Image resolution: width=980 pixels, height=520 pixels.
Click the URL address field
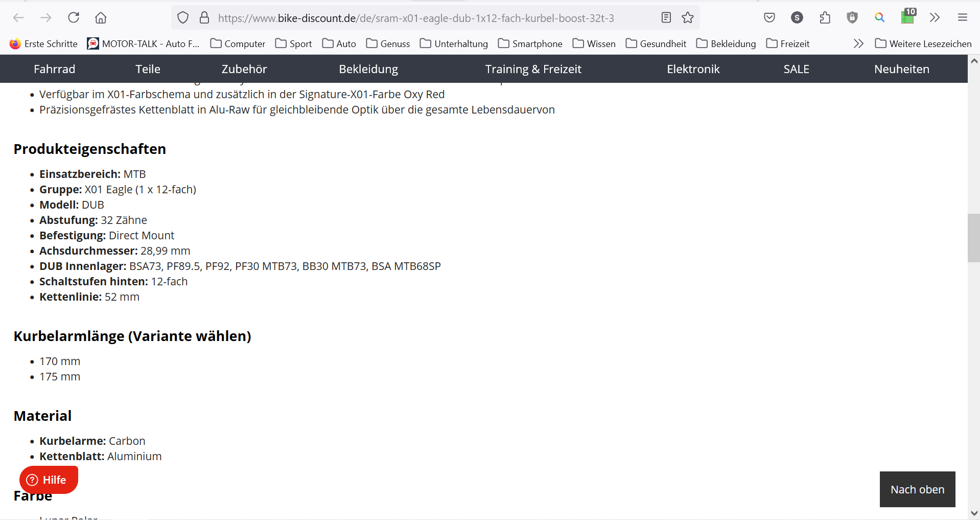434,18
